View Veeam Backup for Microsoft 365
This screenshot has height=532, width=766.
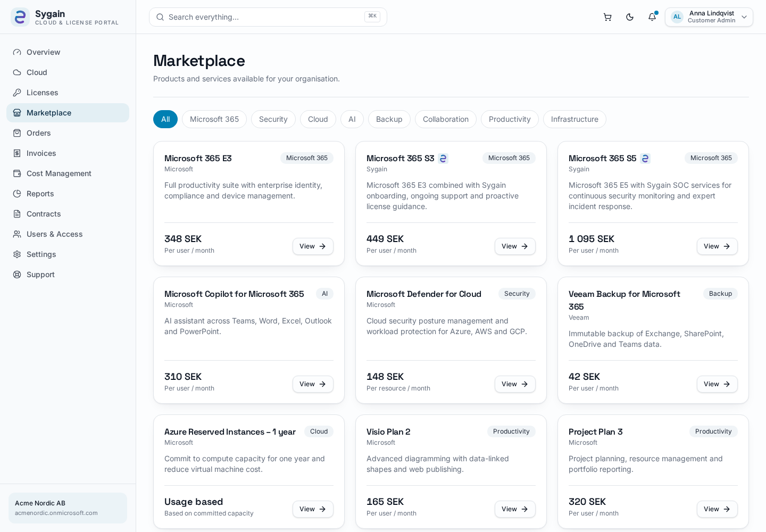click(x=717, y=384)
